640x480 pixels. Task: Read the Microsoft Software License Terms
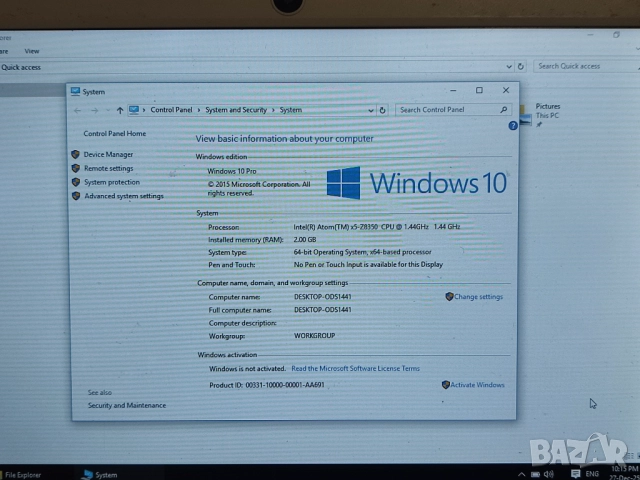point(355,369)
